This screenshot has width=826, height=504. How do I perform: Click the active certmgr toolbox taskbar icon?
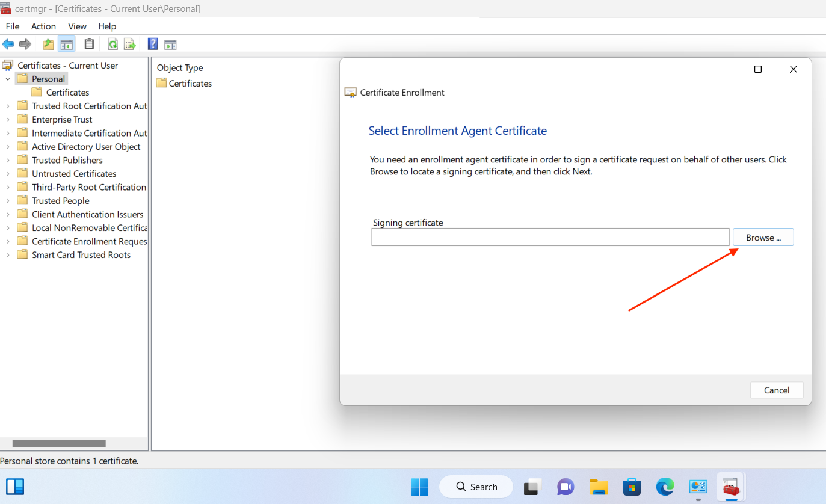730,487
